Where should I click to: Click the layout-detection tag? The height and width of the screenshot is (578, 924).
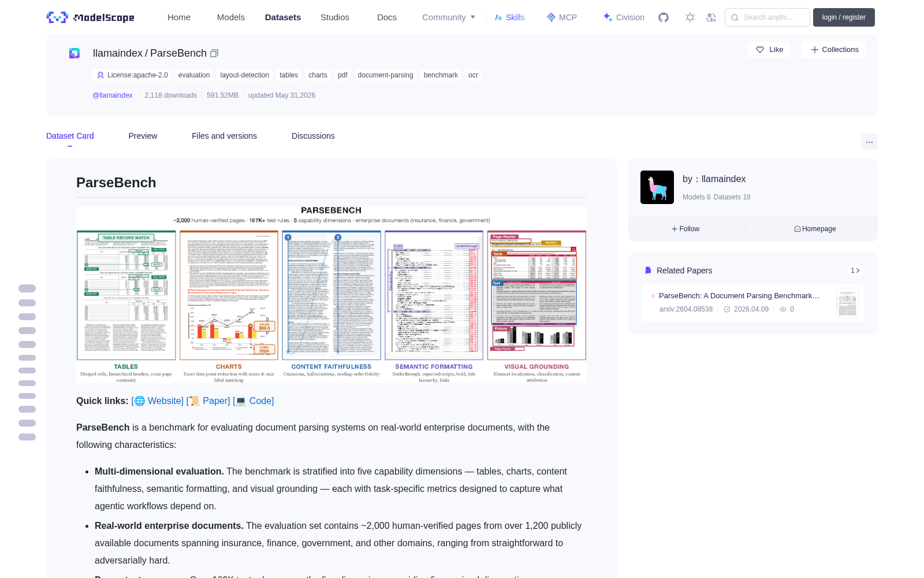click(x=245, y=75)
